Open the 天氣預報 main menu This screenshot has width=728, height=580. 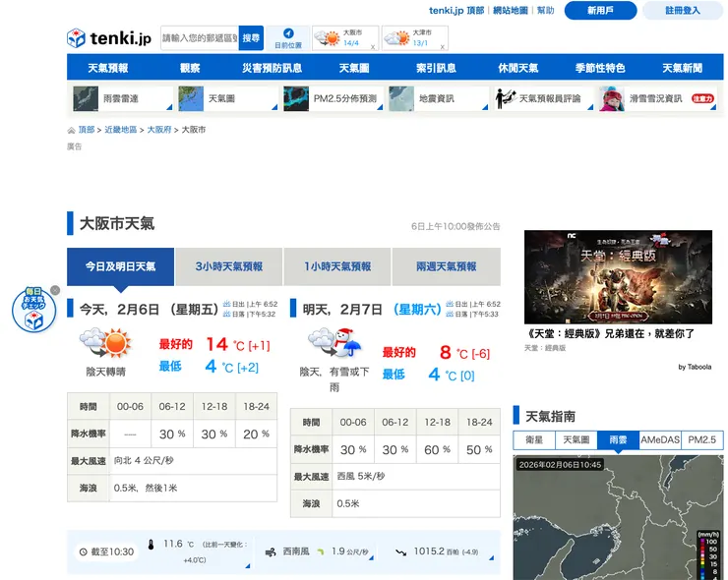tap(107, 68)
